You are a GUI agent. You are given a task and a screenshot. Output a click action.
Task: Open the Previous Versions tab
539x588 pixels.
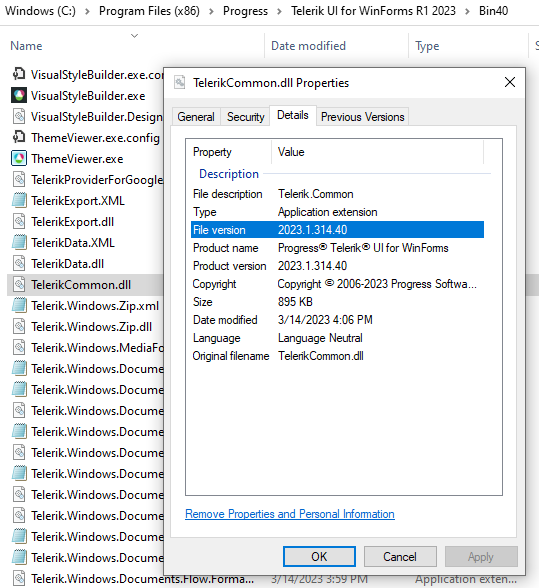pos(362,117)
